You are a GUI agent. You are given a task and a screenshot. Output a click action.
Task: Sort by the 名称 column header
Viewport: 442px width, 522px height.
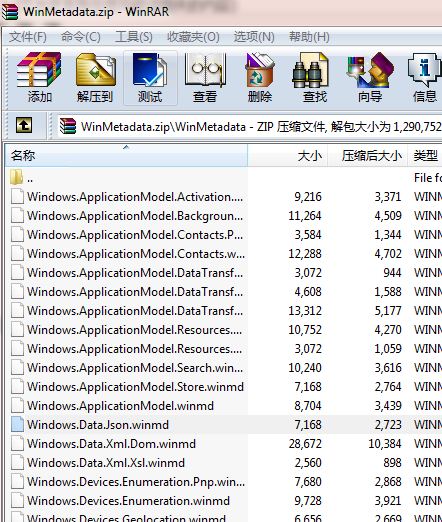pyautogui.click(x=126, y=155)
